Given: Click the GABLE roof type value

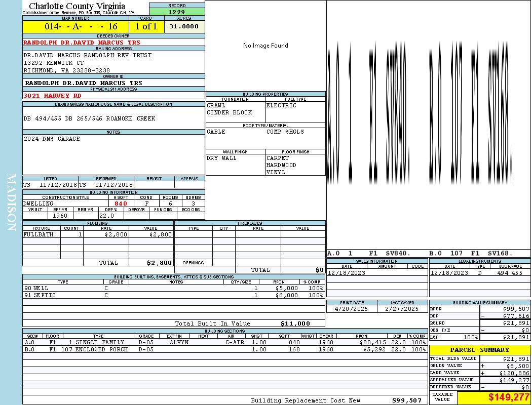Looking at the screenshot, I should click(x=216, y=132).
